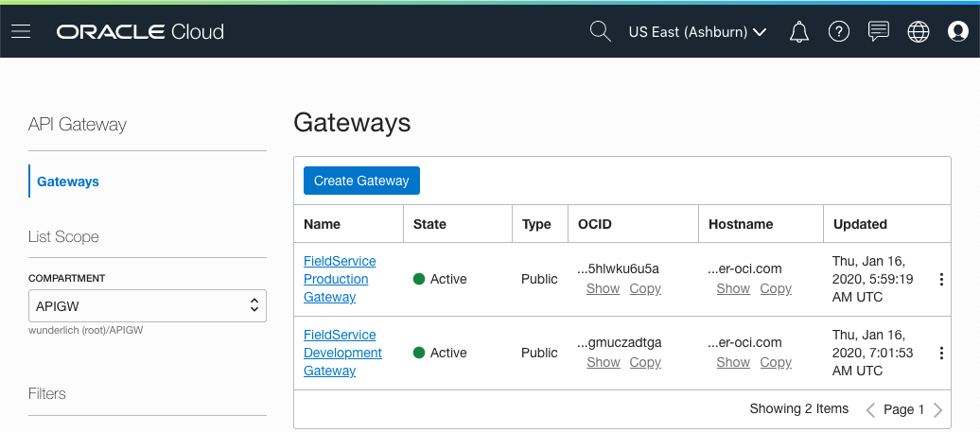
Task: Open the APIGW compartment dropdown
Action: click(x=148, y=306)
